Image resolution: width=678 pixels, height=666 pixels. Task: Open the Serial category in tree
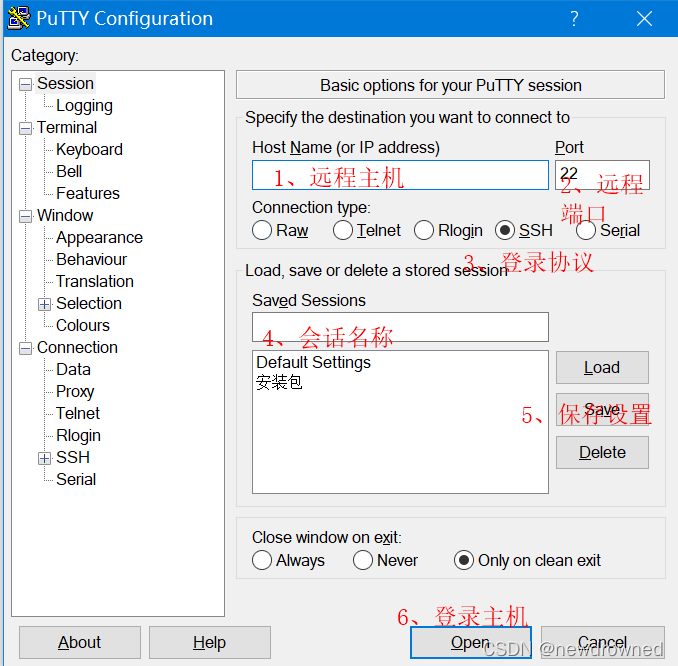76,480
